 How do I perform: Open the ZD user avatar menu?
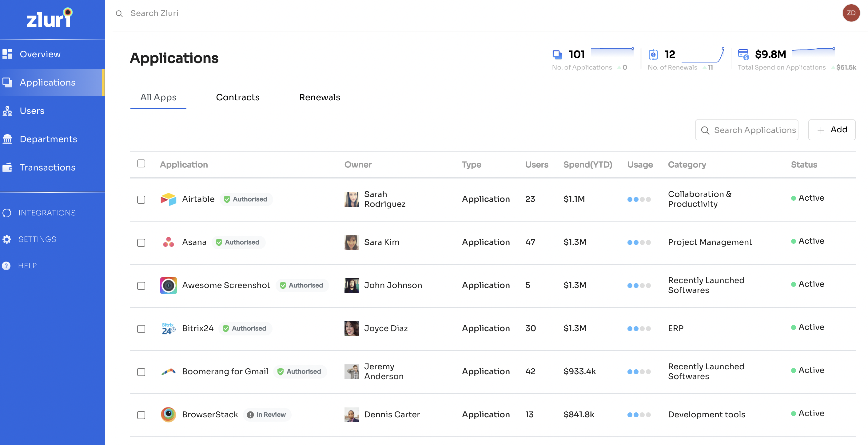pos(851,13)
